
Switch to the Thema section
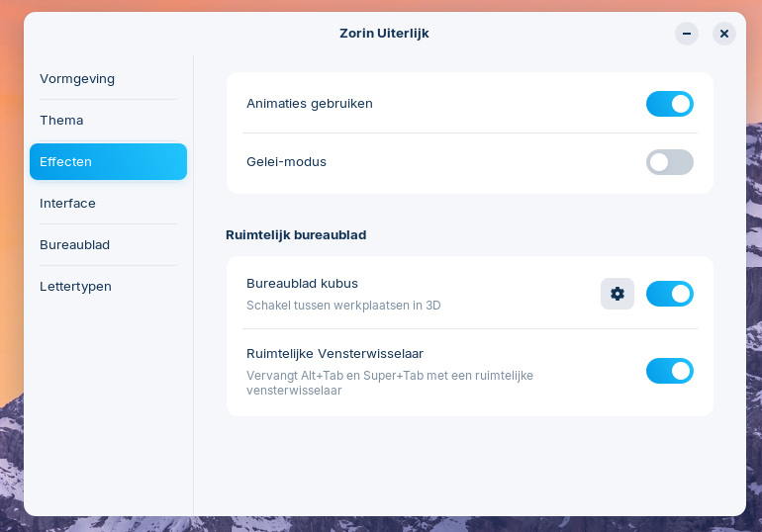[61, 120]
